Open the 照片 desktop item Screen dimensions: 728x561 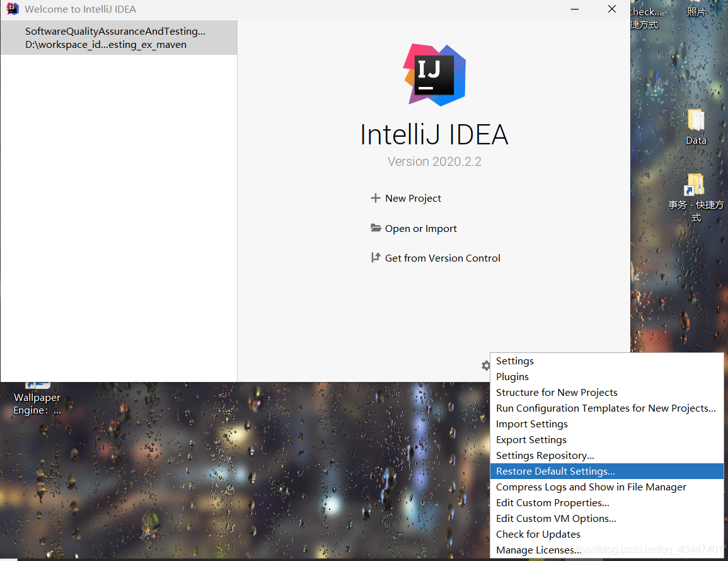[695, 9]
